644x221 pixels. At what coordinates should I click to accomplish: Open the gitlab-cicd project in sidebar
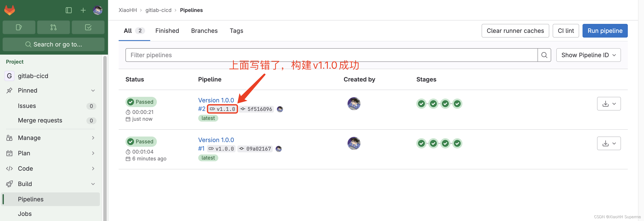click(x=33, y=76)
